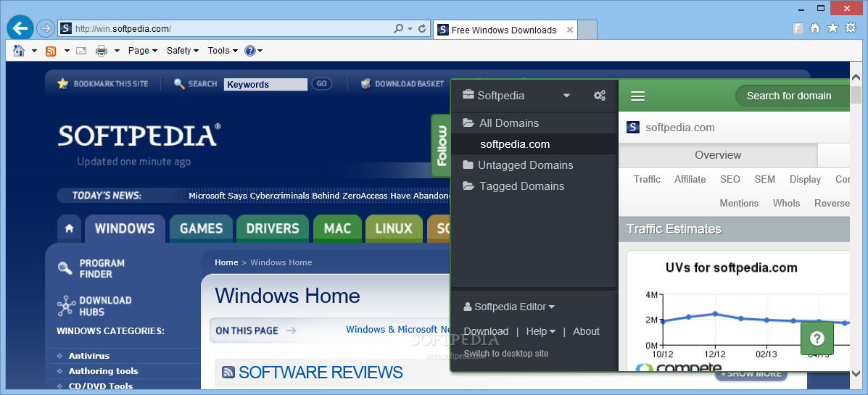Click the green question mark help button
Image resolution: width=868 pixels, height=395 pixels.
(x=817, y=338)
